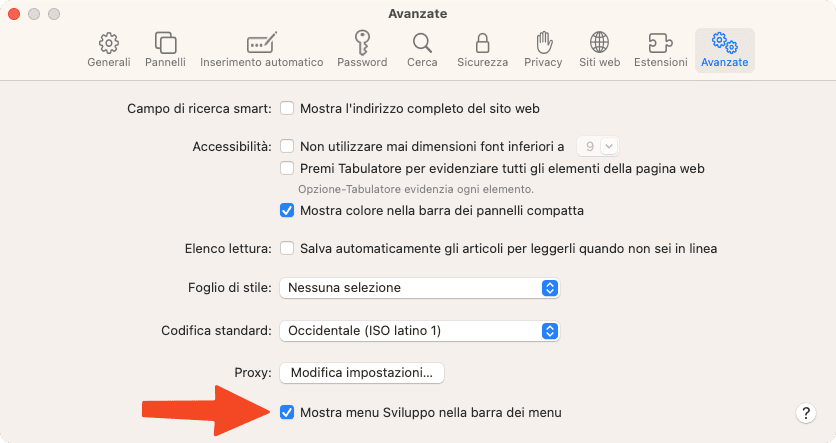The height and width of the screenshot is (443, 836).
Task: Expand the Codifica standard dropdown
Action: pos(420,331)
